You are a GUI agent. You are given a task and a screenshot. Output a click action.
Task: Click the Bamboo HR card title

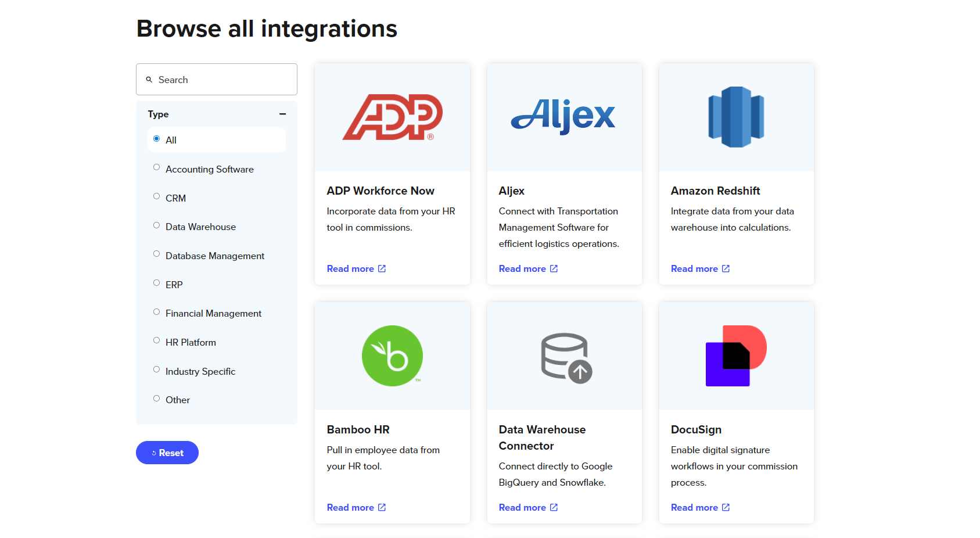point(358,429)
